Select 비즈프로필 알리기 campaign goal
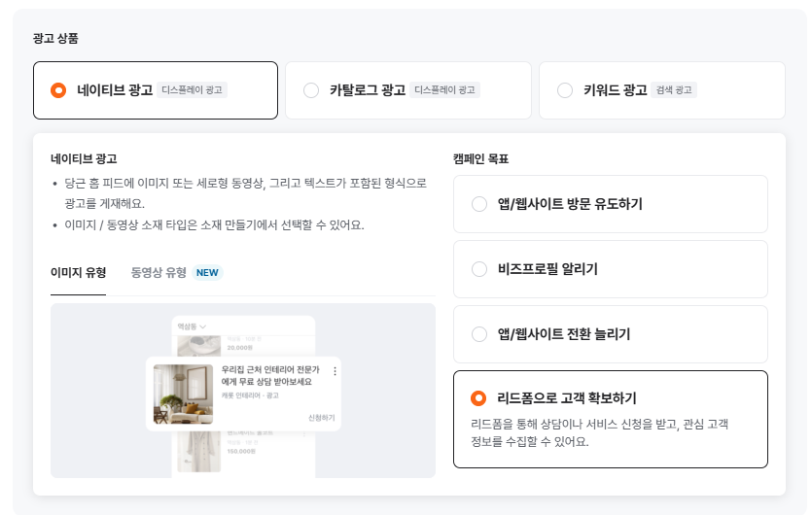 (x=478, y=269)
